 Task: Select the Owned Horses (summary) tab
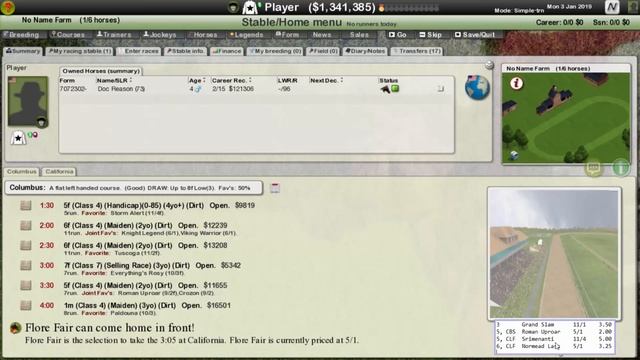coord(101,71)
